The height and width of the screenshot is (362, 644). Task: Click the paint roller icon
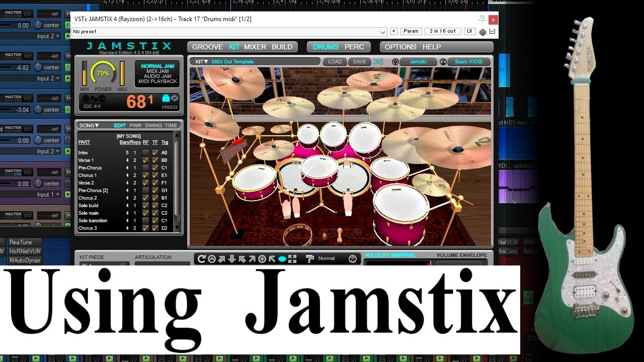(310, 258)
